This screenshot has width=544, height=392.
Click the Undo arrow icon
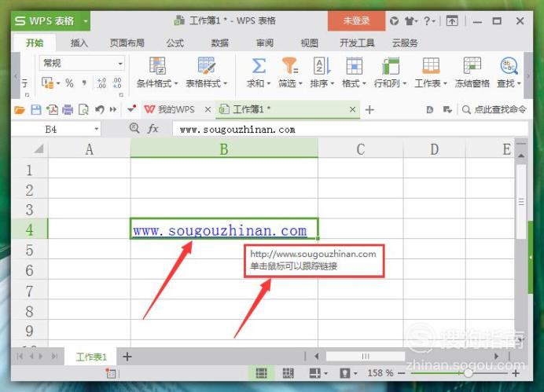click(x=100, y=110)
